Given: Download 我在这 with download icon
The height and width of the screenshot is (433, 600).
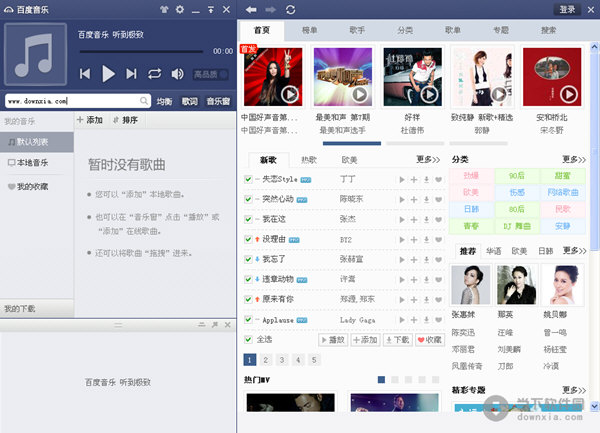Looking at the screenshot, I should [426, 220].
